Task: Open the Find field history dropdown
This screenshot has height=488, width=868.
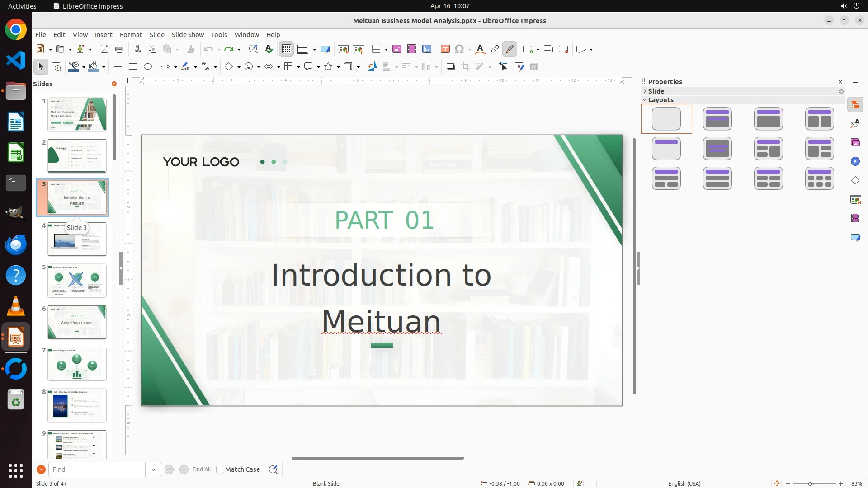Action: 153,469
